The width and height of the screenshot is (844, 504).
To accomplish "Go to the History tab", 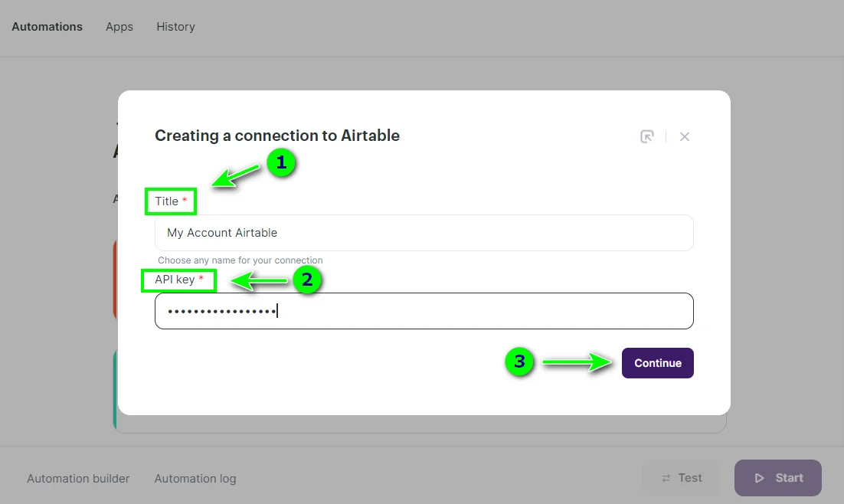I will pos(175,27).
